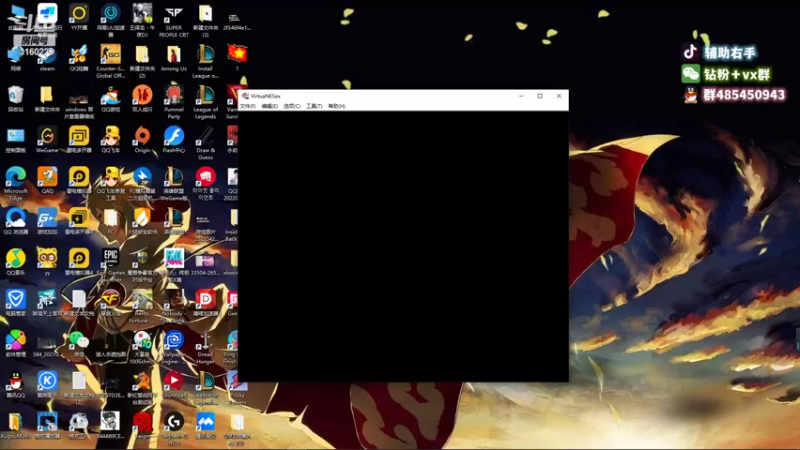Select the 电脑管家 shield shortcut
Screen dimensions: 800x450
coord(15,303)
